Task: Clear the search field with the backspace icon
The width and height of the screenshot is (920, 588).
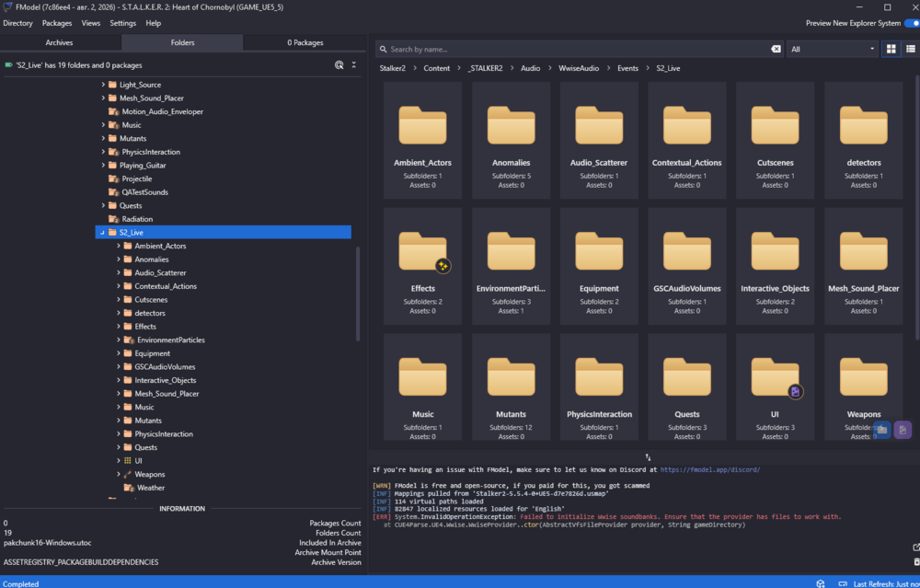Action: click(776, 50)
